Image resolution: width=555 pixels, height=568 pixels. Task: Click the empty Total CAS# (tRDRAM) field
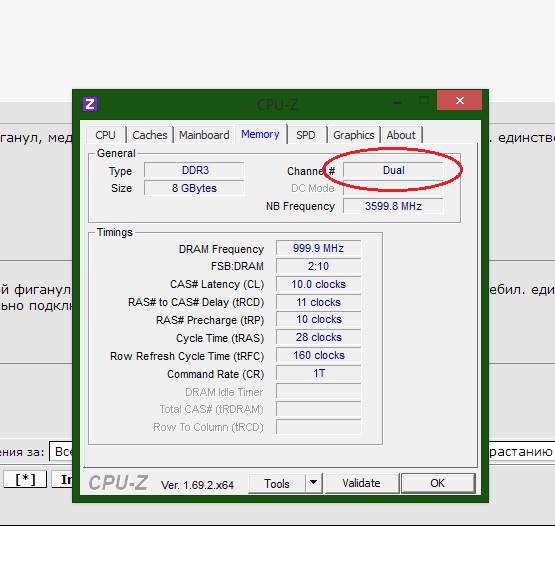click(318, 409)
